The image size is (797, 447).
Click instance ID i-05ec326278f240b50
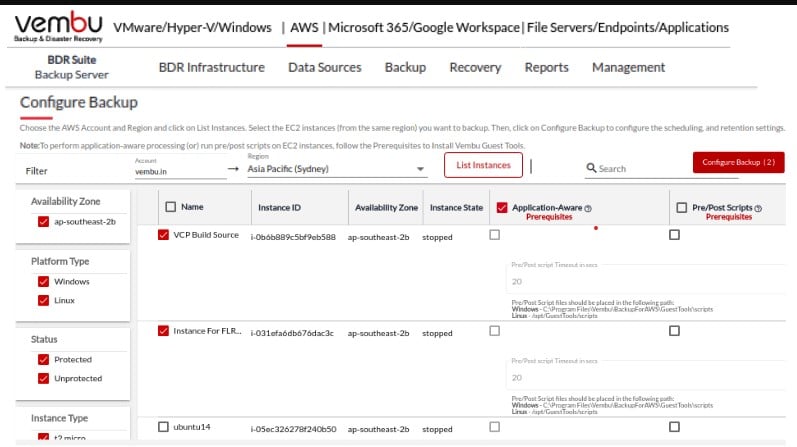293,429
